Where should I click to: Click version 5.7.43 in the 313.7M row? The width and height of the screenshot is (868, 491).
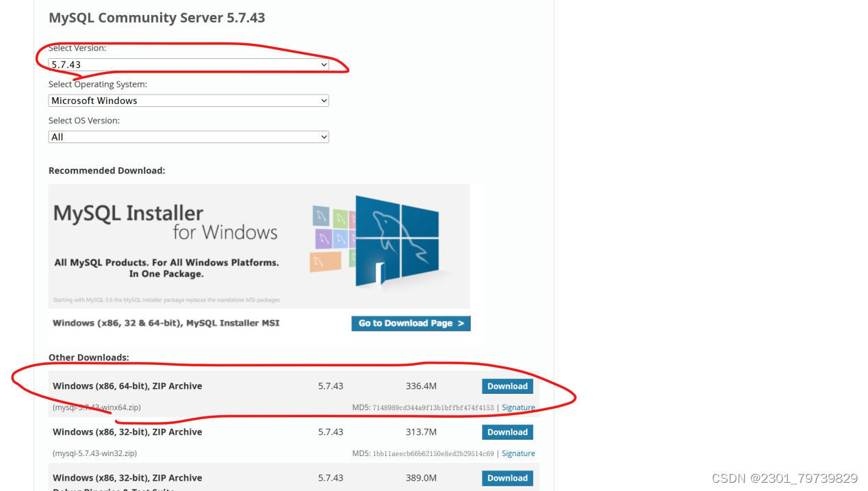tap(331, 432)
